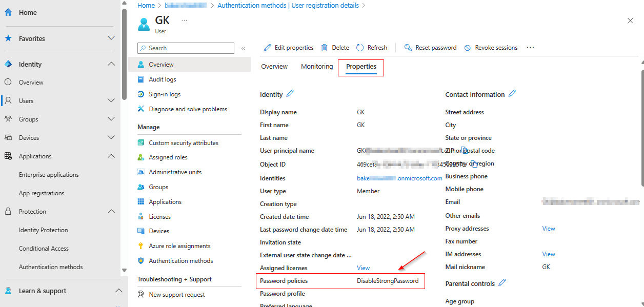
Task: Edit Parental controls pencil icon
Action: pos(501,283)
